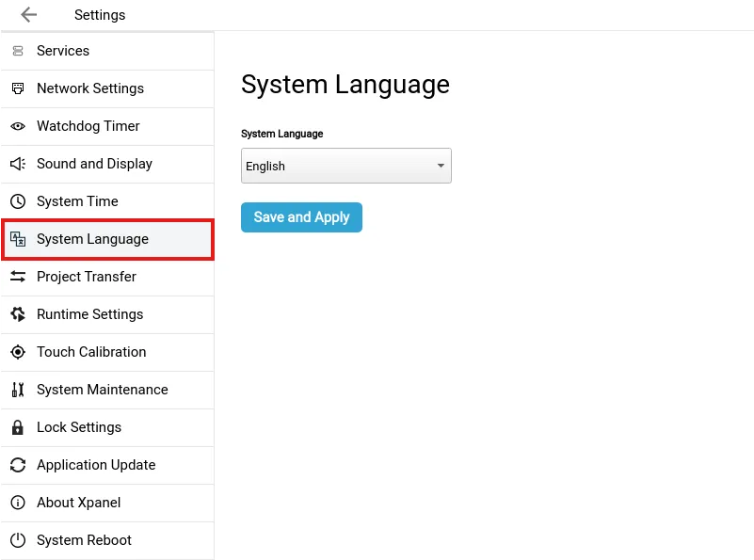Click the Project Transfer arrows icon
Viewport: 754px width, 560px height.
click(17, 277)
